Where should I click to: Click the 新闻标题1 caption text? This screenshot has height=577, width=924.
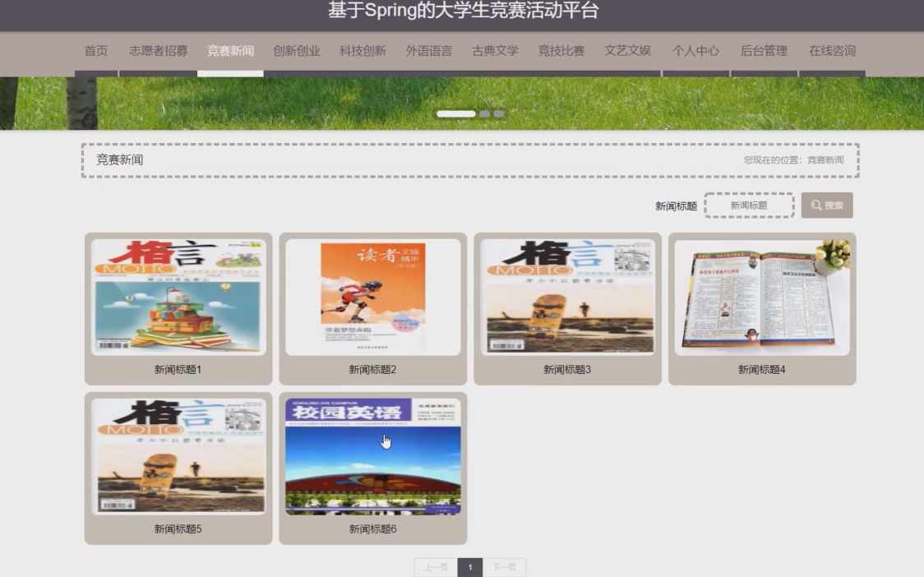(x=178, y=370)
